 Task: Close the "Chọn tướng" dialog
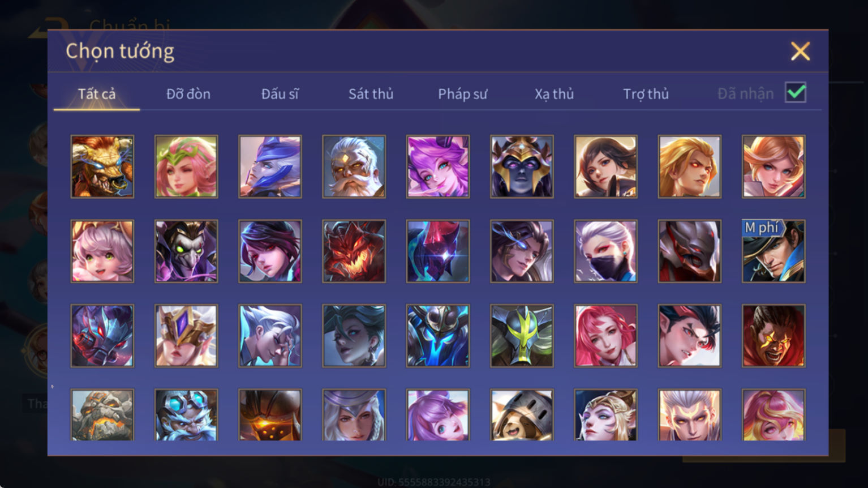pyautogui.click(x=800, y=52)
